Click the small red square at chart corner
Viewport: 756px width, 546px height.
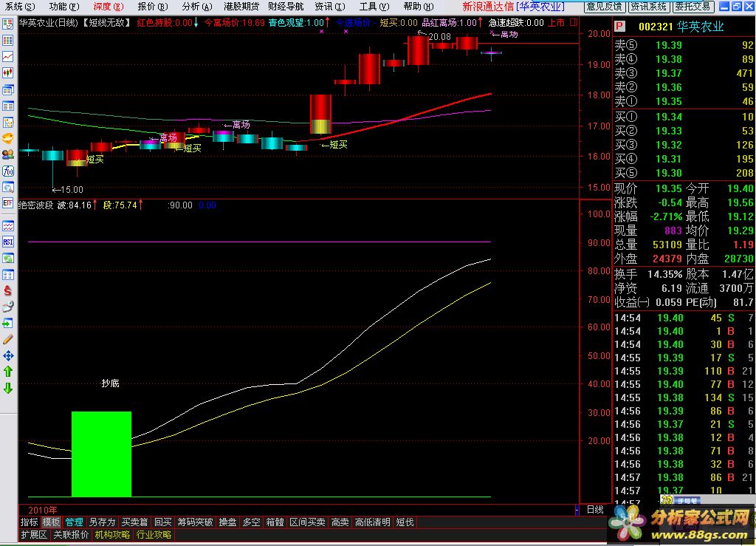pyautogui.click(x=573, y=22)
